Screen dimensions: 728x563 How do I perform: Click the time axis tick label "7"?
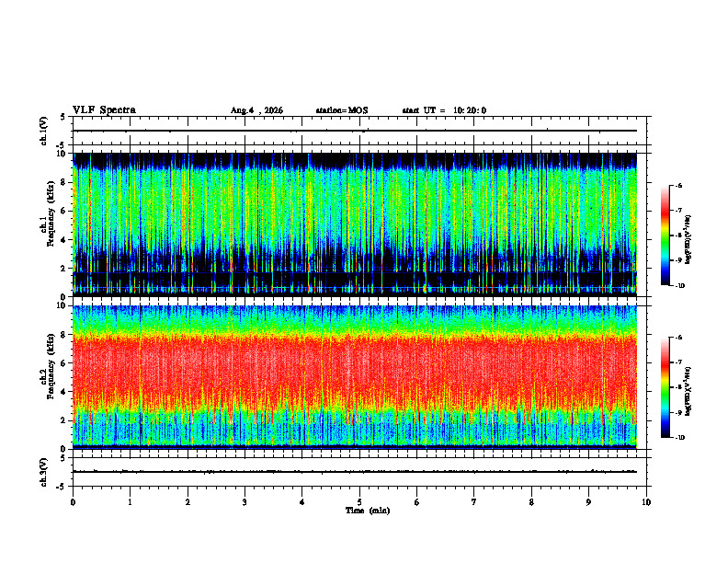pos(474,502)
